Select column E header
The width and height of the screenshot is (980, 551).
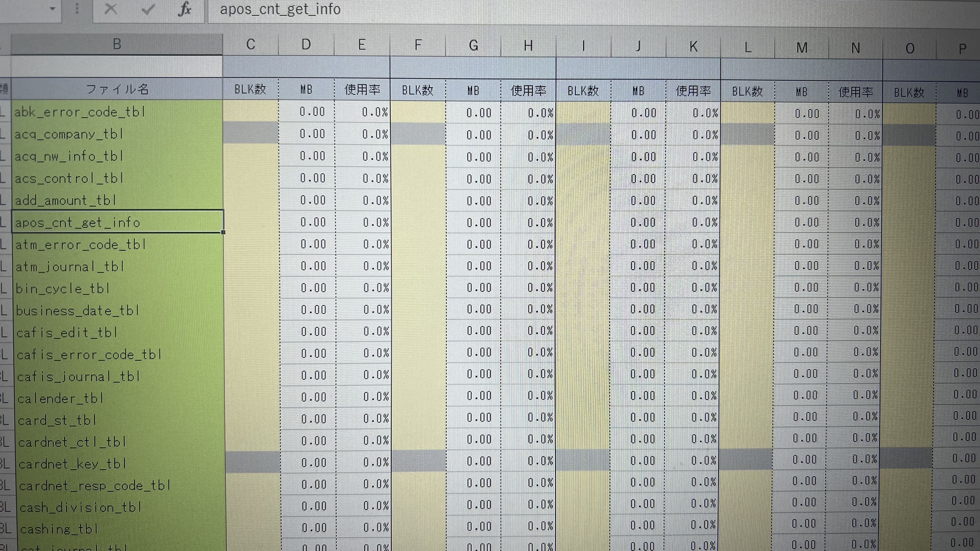tap(362, 45)
